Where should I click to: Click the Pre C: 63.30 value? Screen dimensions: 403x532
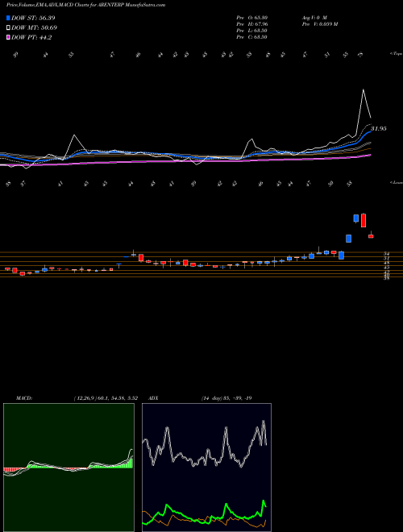(251, 37)
